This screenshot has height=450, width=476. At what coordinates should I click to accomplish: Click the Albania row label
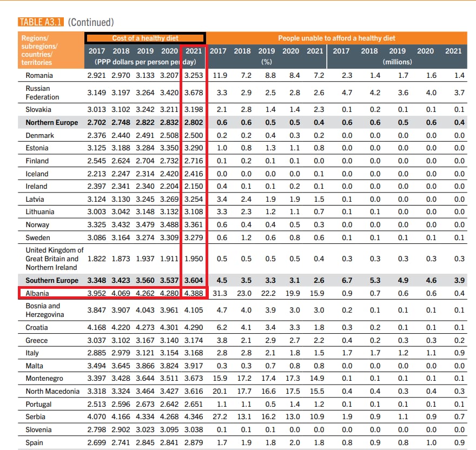(x=37, y=293)
